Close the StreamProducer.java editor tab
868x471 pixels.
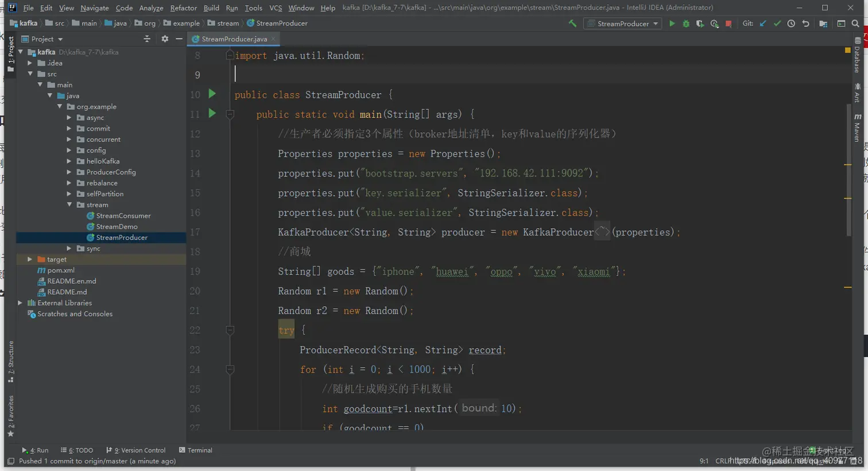coord(273,38)
